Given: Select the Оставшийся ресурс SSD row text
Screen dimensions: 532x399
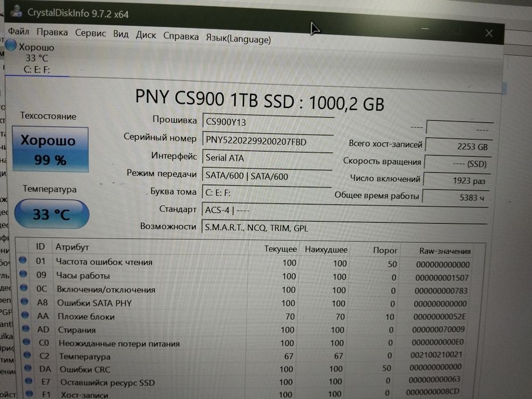Looking at the screenshot, I should point(108,382).
